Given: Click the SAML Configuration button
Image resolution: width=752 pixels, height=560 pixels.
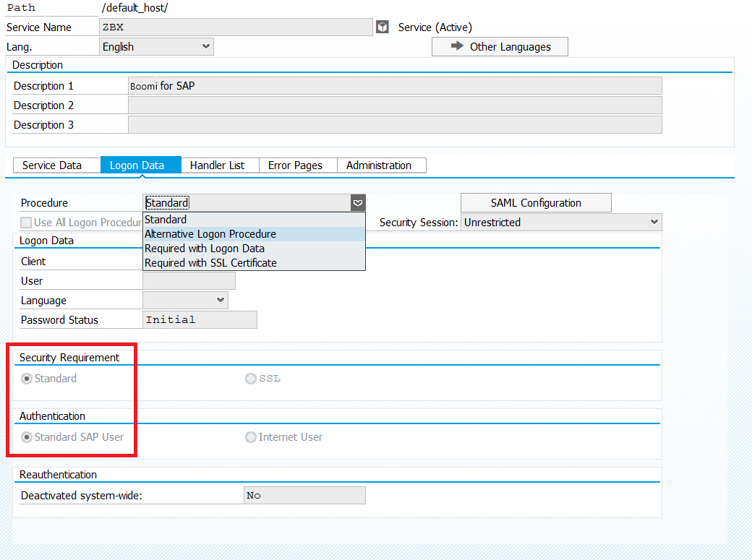Looking at the screenshot, I should 536,203.
